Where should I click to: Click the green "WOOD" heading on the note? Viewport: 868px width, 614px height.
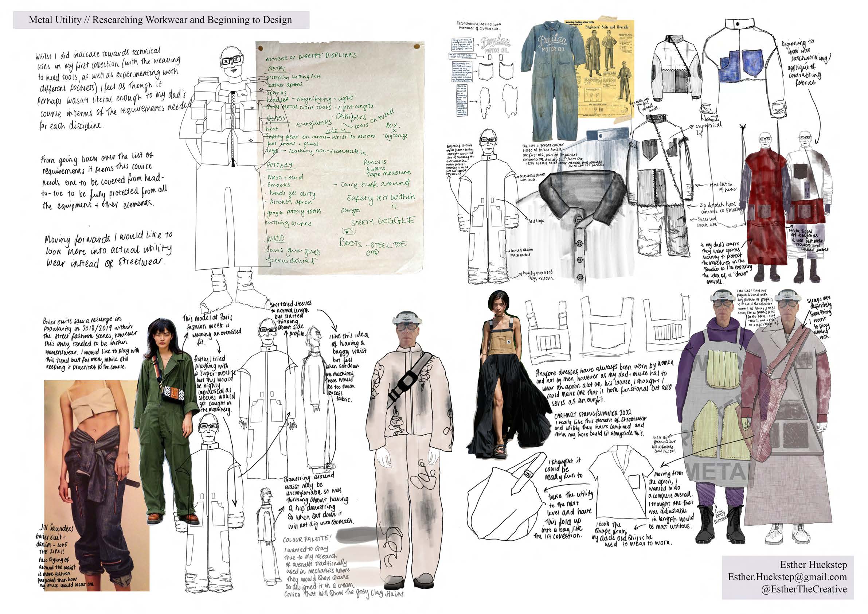275,238
